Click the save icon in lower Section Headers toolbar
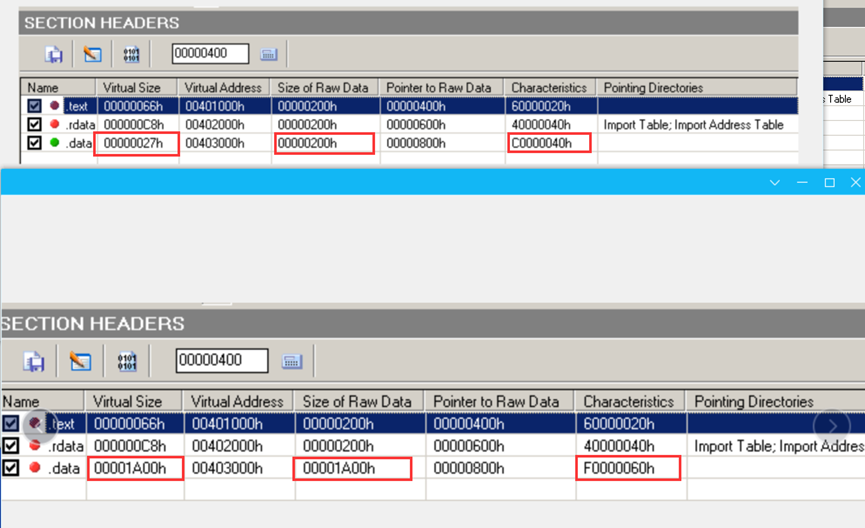The width and height of the screenshot is (865, 528). pos(34,361)
